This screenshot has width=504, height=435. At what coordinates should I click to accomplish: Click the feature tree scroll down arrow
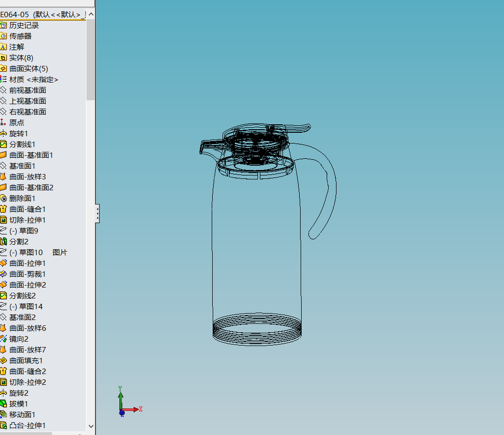(x=91, y=426)
